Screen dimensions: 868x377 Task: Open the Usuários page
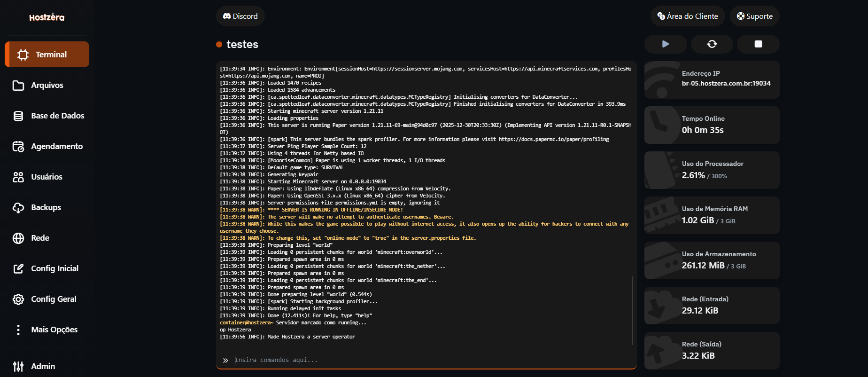(46, 177)
